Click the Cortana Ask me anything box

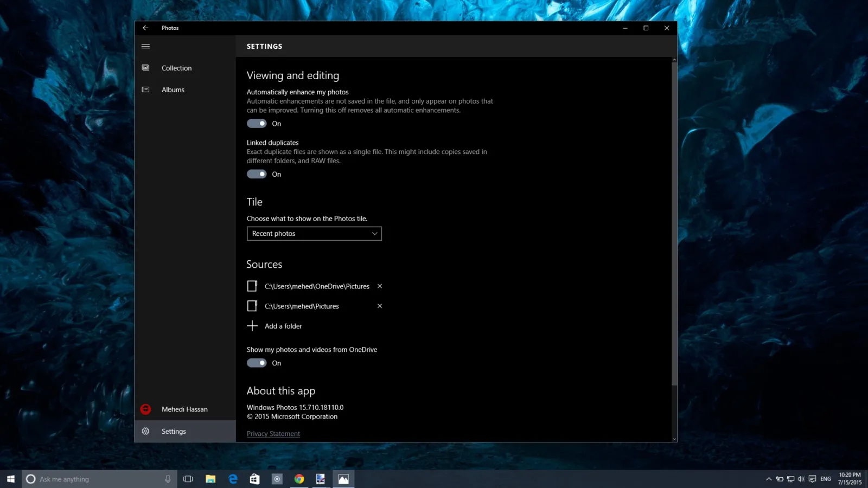click(x=99, y=479)
